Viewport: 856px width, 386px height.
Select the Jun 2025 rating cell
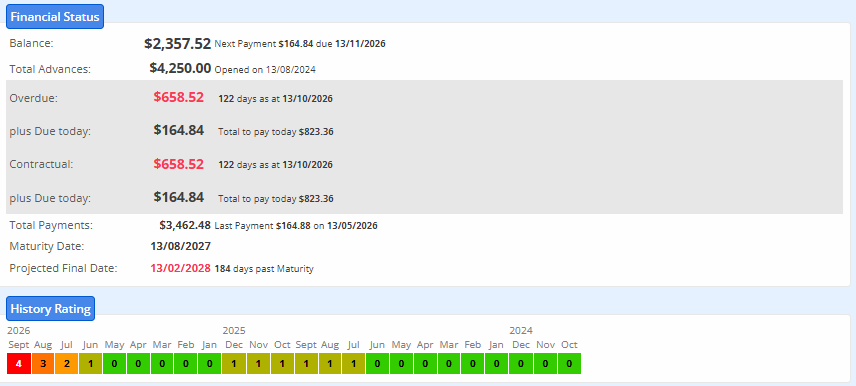pos(378,364)
